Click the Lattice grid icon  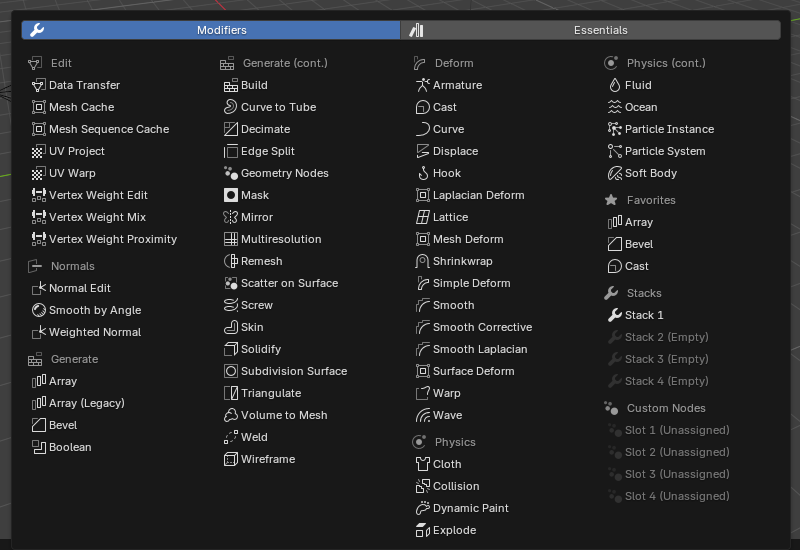point(422,217)
